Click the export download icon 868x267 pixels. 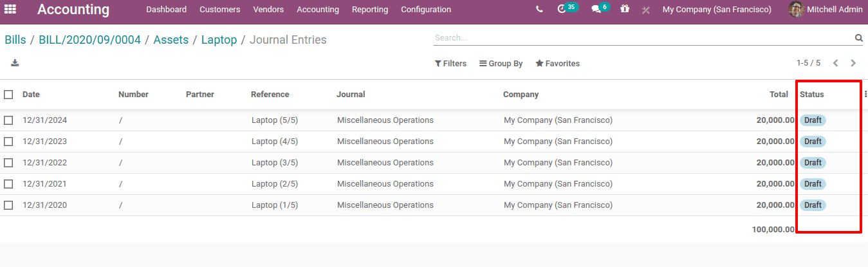coord(15,63)
